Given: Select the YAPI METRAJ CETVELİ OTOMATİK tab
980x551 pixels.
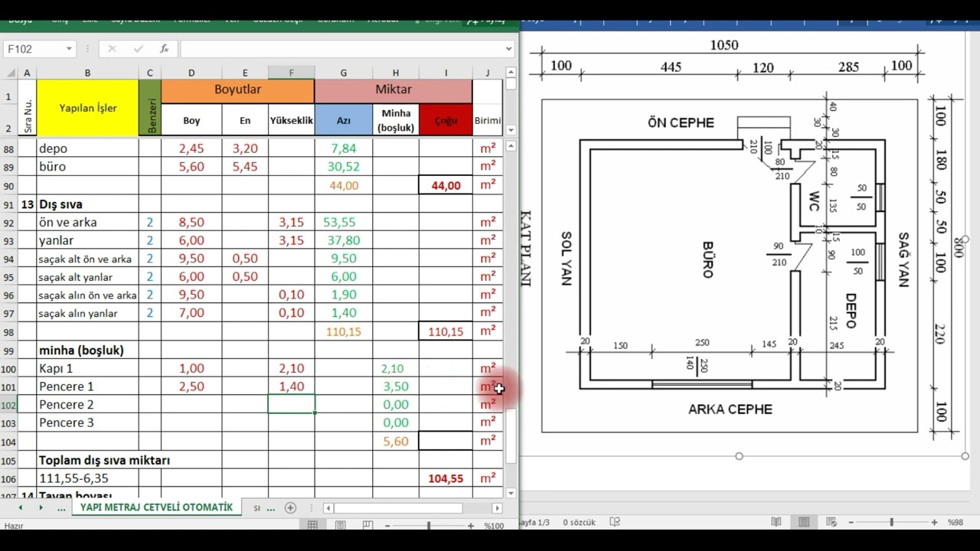Looking at the screenshot, I should click(156, 507).
